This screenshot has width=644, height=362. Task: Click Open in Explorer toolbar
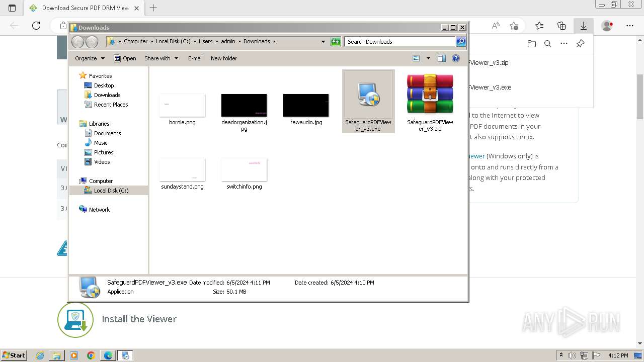click(x=125, y=58)
